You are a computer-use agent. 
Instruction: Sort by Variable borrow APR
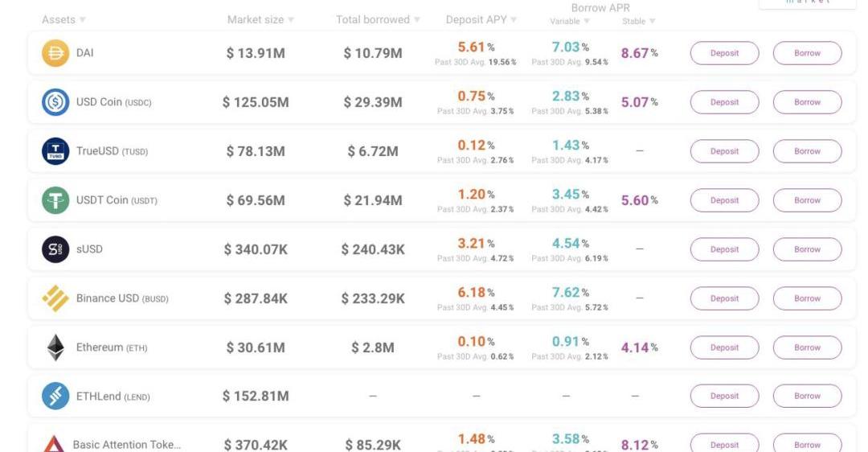(x=587, y=22)
